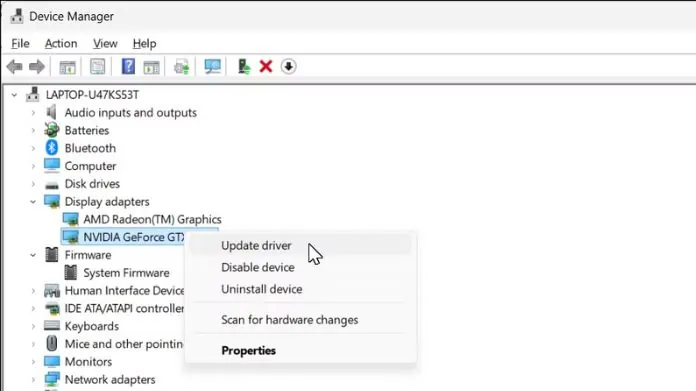Click the red X Uninstall device icon

pyautogui.click(x=266, y=67)
